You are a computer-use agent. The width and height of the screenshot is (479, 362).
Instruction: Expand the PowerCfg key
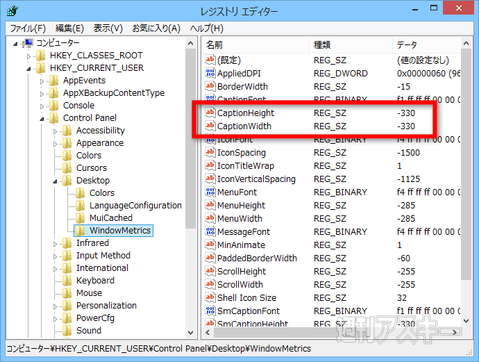[x=55, y=319]
